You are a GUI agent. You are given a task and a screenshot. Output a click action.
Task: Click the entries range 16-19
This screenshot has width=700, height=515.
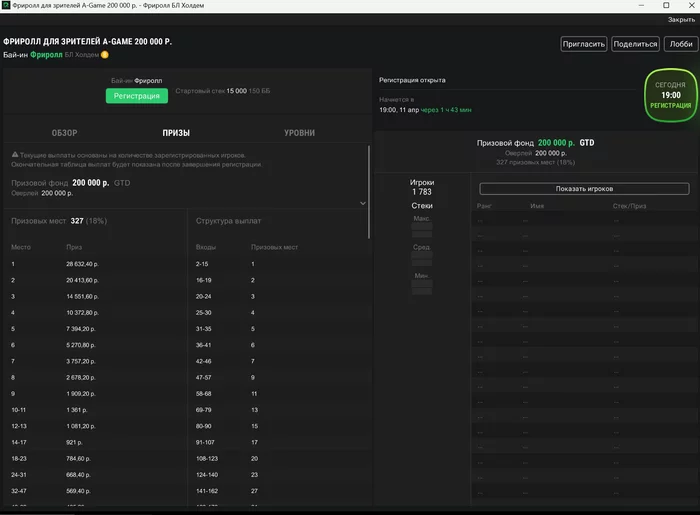[204, 280]
